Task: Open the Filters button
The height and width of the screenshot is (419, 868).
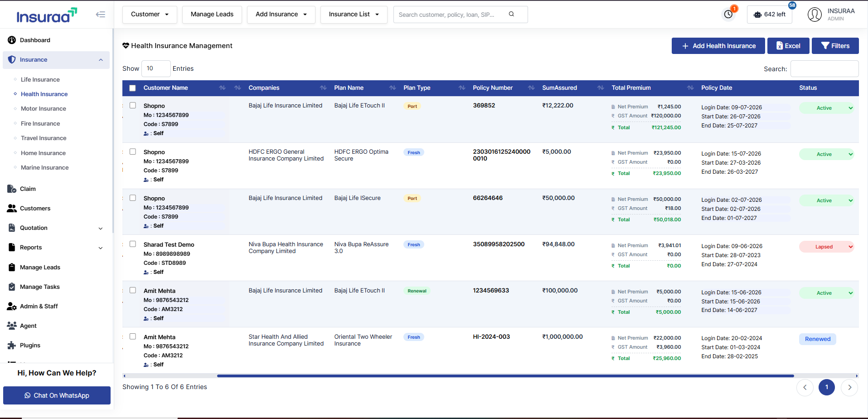Action: (x=835, y=46)
